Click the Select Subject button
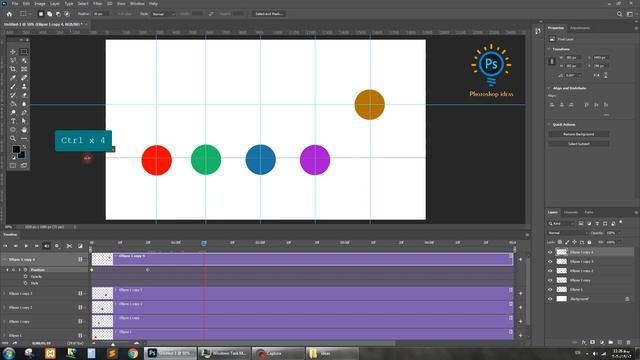The height and width of the screenshot is (360, 640). [579, 144]
